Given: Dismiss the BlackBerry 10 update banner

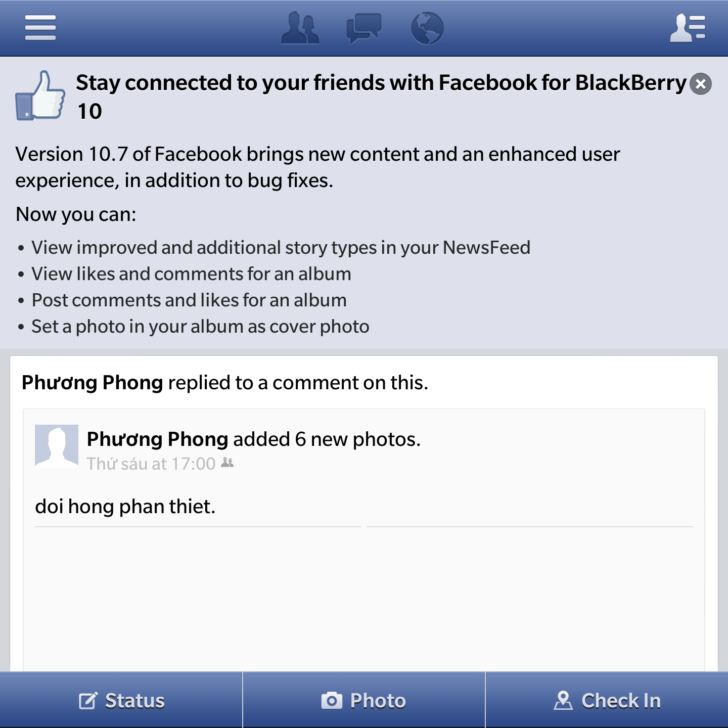Looking at the screenshot, I should click(701, 84).
